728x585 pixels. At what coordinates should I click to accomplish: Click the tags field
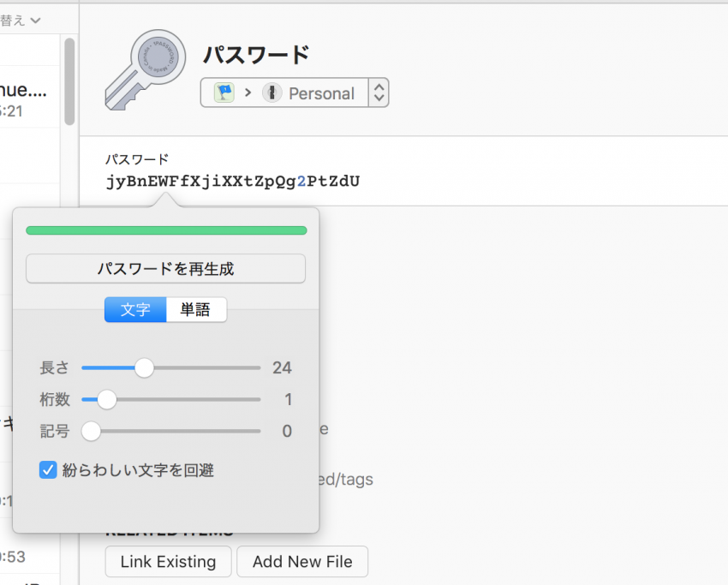(x=347, y=479)
